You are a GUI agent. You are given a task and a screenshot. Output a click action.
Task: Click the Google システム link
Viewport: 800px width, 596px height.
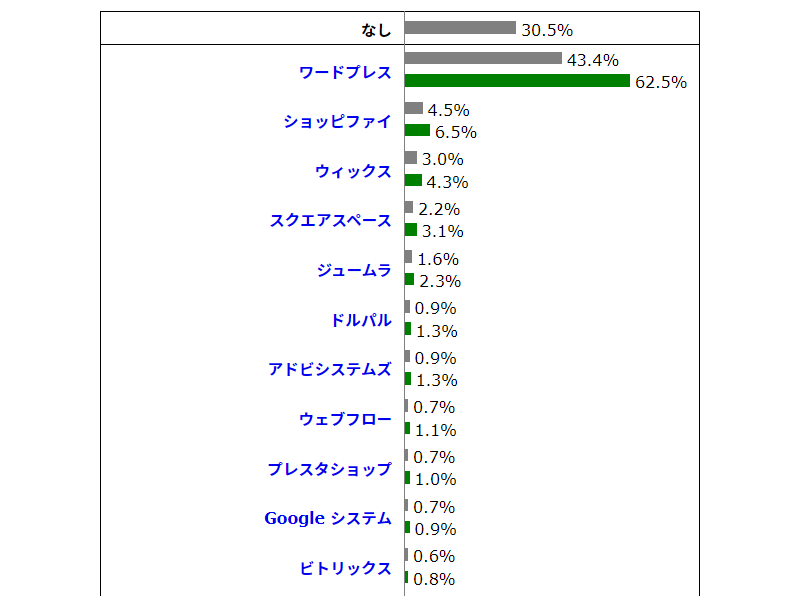[328, 518]
